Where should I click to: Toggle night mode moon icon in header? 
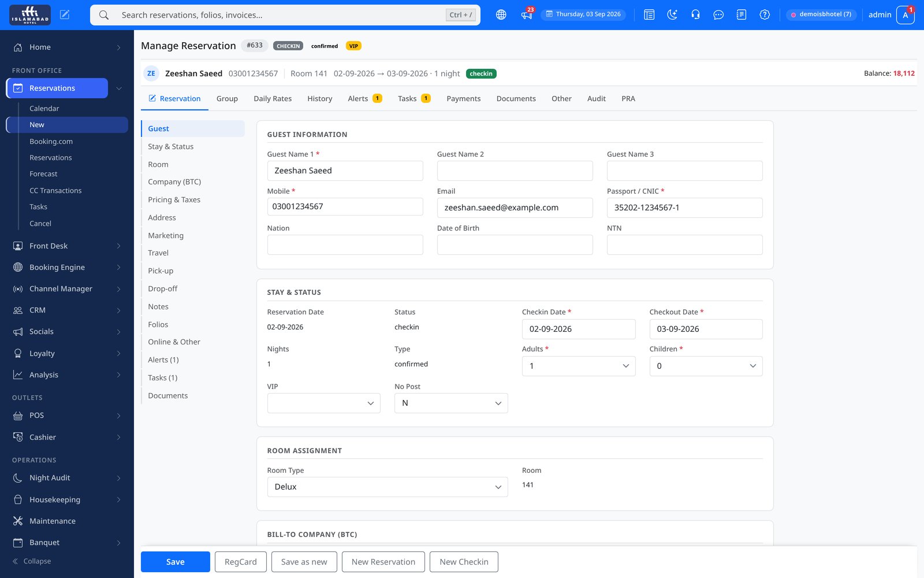[x=672, y=15]
